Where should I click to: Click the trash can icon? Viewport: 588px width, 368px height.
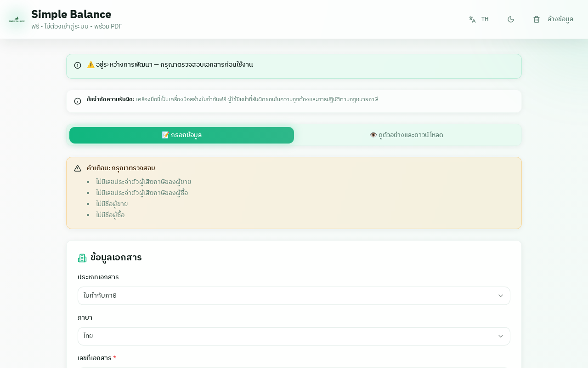coord(536,19)
